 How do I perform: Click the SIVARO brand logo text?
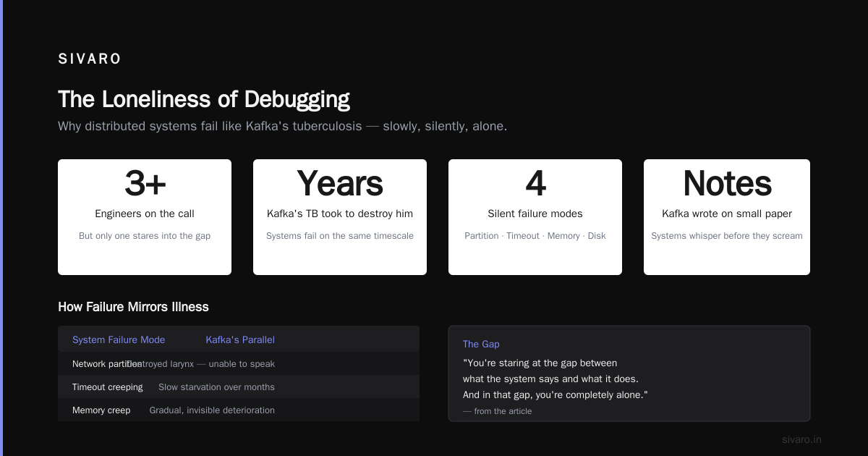pos(90,59)
